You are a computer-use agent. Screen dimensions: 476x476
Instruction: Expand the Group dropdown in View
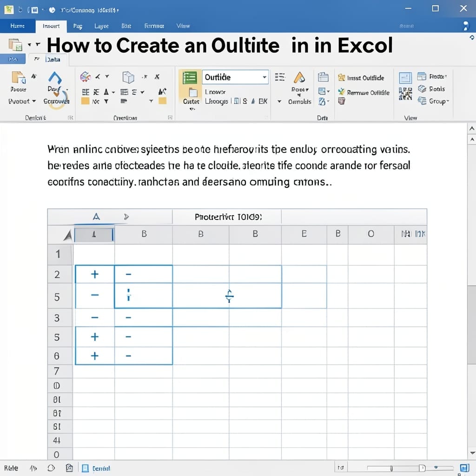tap(448, 101)
